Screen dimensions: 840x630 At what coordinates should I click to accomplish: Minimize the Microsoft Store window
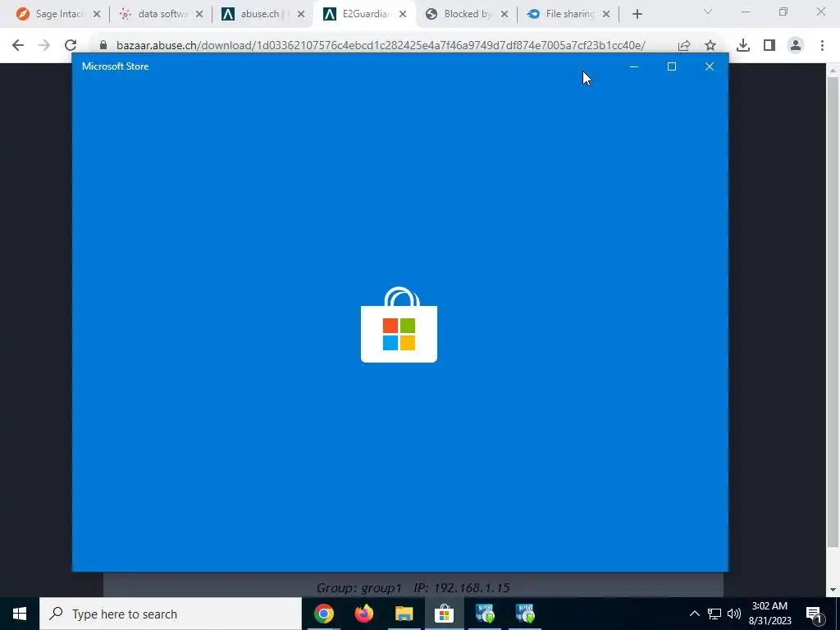634,66
